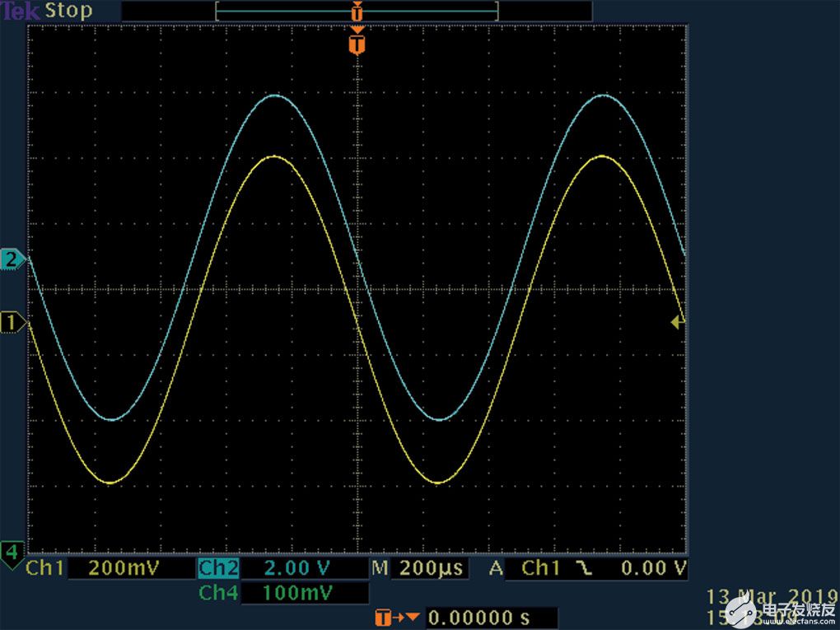Click the trigger source Ch1 readout

[540, 568]
